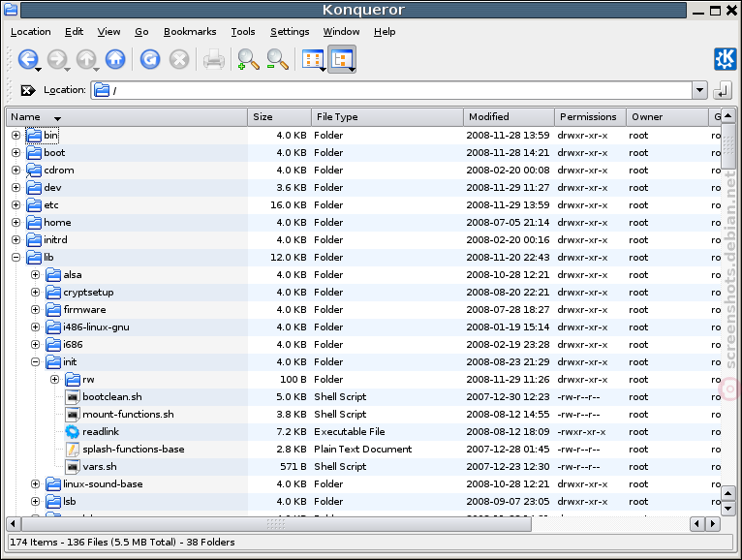Select the dev folder row
Image resolution: width=742 pixels, height=560 pixels.
363,187
